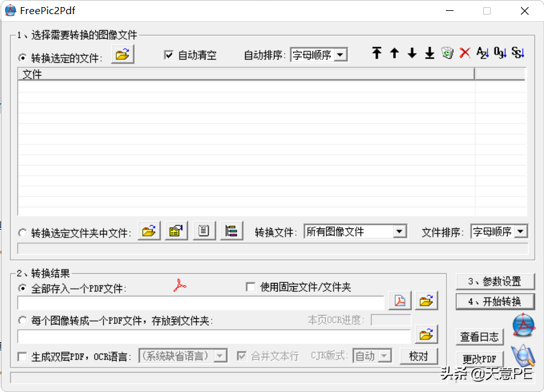Clear all files with recycle bin icon
Screen dimensions: 544x392
447,53
